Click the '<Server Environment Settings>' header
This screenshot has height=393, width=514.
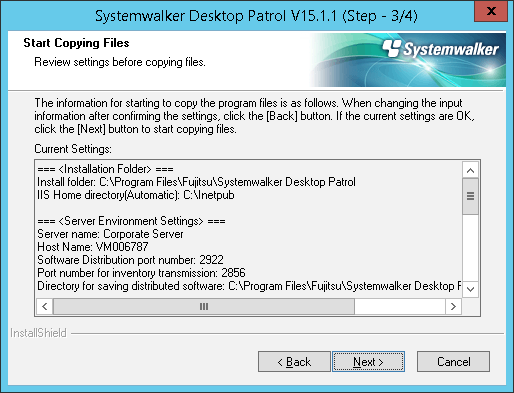click(131, 221)
